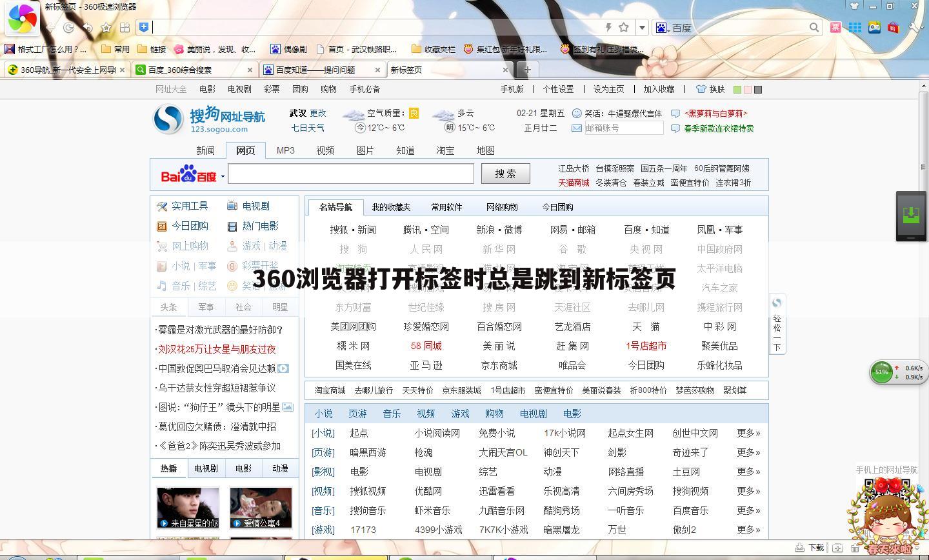Image resolution: width=929 pixels, height=560 pixels.
Task: Expand 更多» in the 影视 row
Action: (748, 472)
